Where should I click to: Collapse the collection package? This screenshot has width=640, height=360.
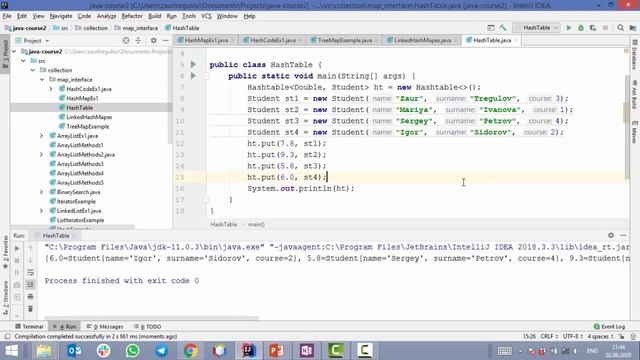(x=33, y=70)
